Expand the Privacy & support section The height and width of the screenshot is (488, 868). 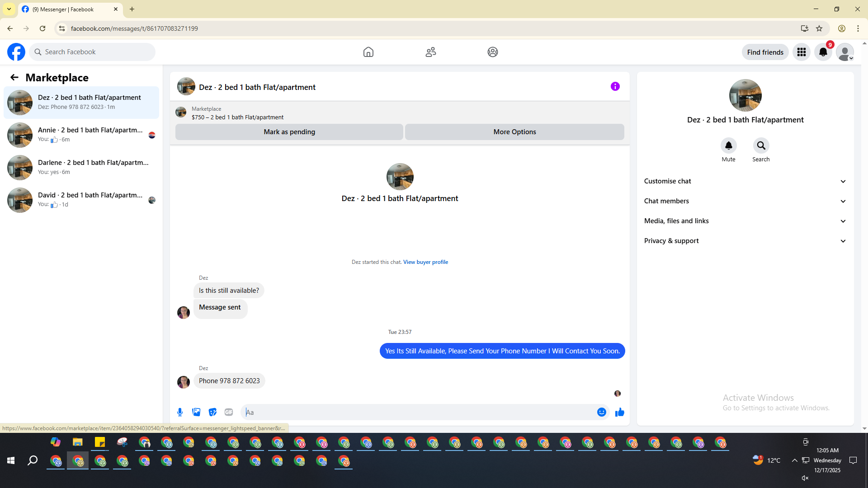(x=745, y=241)
